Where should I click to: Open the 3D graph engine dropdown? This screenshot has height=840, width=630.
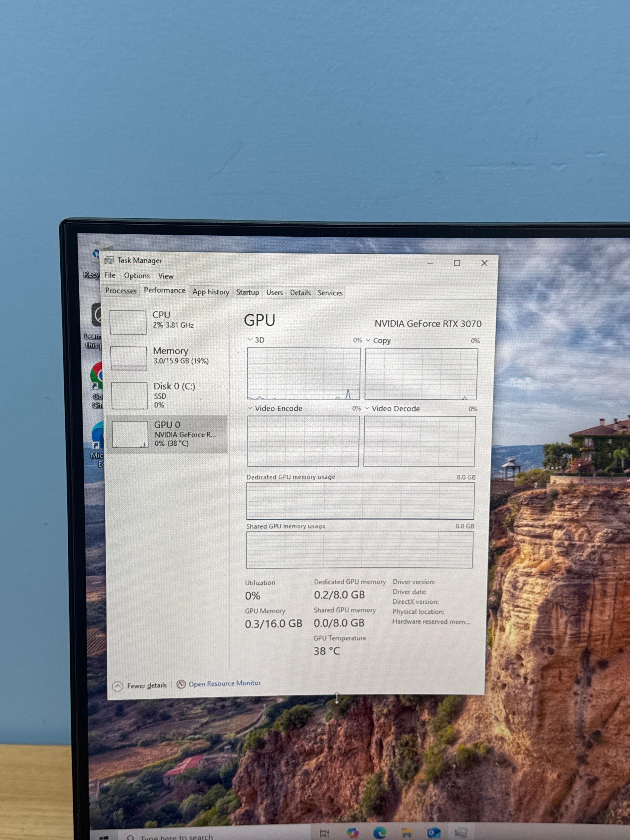(x=250, y=339)
